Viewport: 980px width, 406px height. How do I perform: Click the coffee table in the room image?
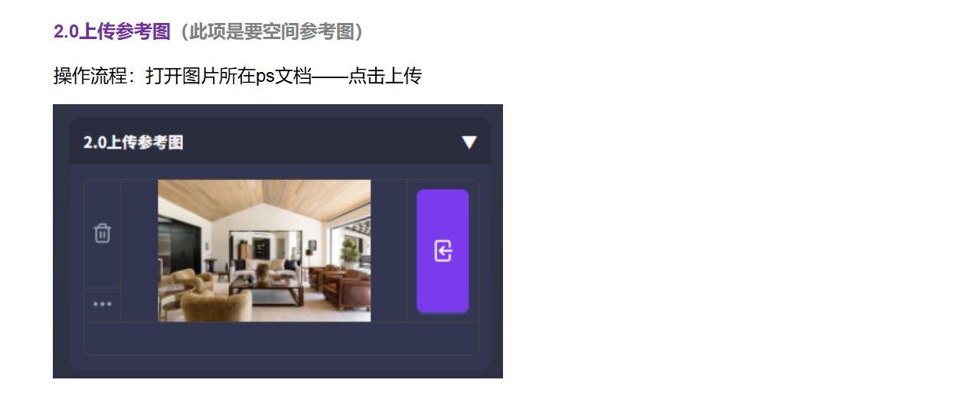click(x=266, y=290)
